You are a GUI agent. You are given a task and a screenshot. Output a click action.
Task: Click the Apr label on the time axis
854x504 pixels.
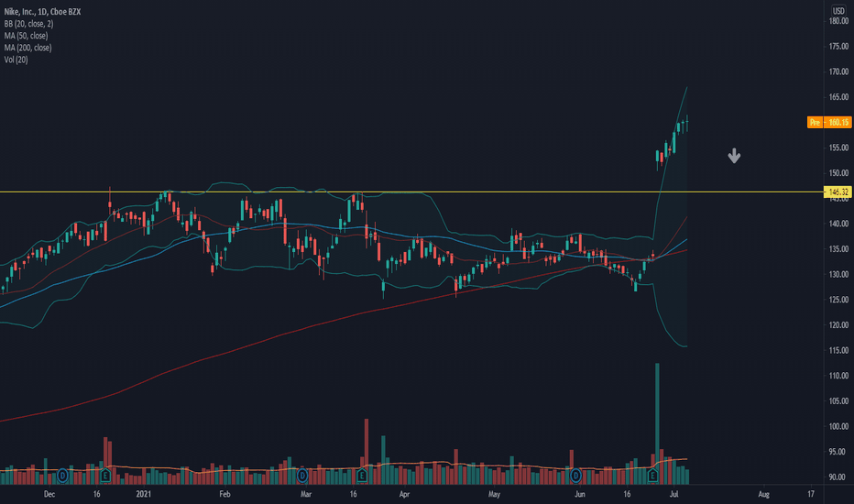coord(404,494)
